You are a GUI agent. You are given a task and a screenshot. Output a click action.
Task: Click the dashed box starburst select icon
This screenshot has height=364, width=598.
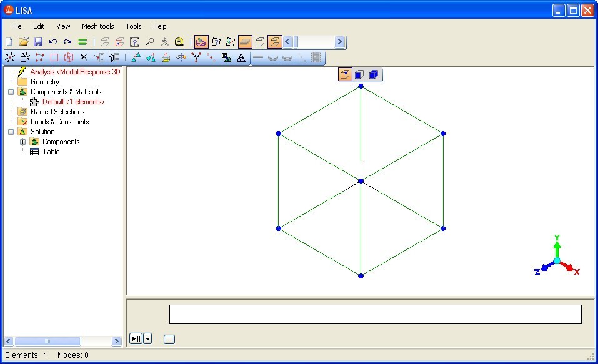click(x=25, y=57)
